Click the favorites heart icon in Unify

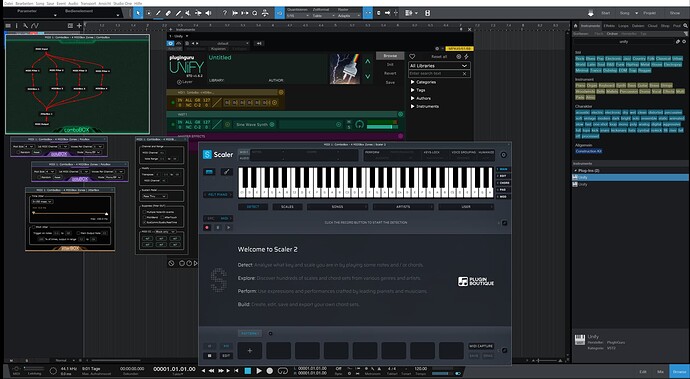tap(412, 56)
